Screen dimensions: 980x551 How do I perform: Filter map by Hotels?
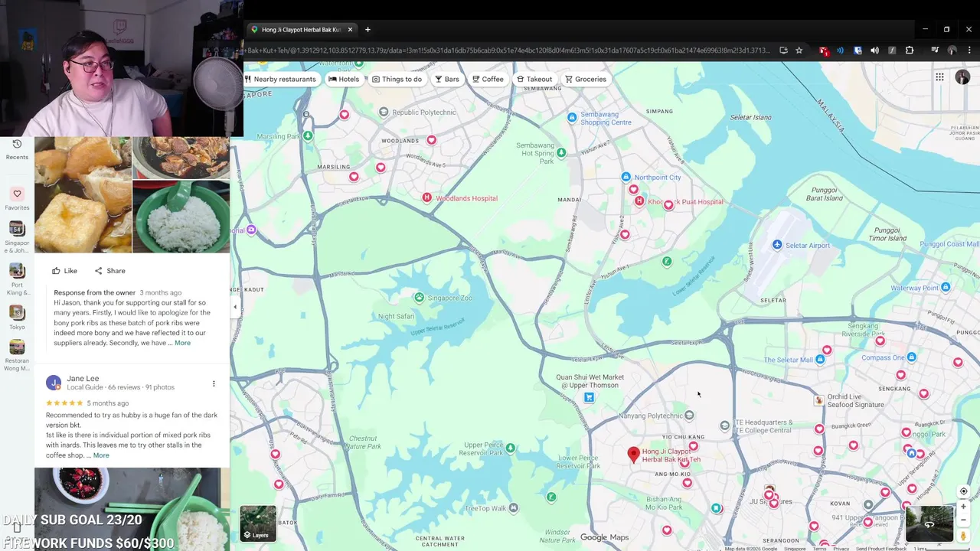[x=344, y=79]
